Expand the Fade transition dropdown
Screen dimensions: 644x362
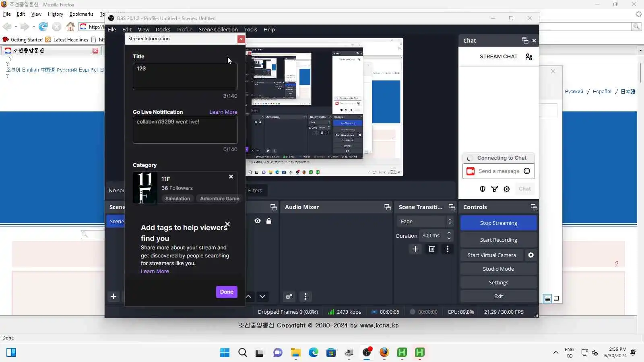pos(425,222)
